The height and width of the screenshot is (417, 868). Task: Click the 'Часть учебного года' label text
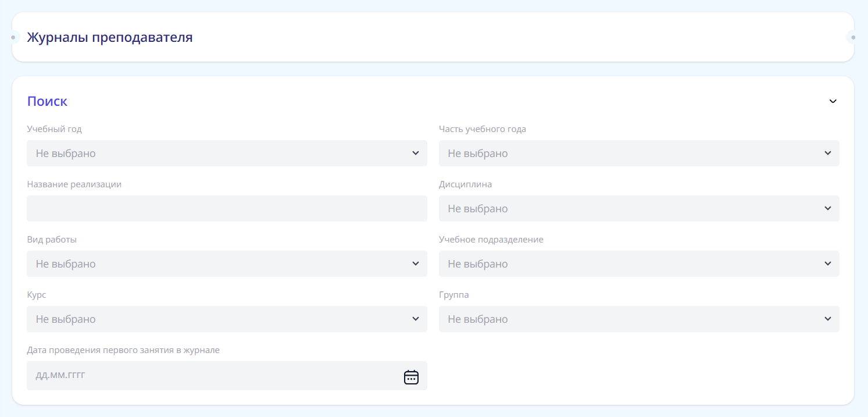[482, 129]
